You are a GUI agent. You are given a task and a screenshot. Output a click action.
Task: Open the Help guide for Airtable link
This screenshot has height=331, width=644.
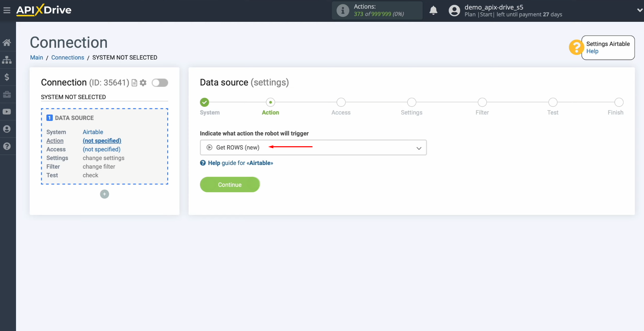tap(240, 163)
